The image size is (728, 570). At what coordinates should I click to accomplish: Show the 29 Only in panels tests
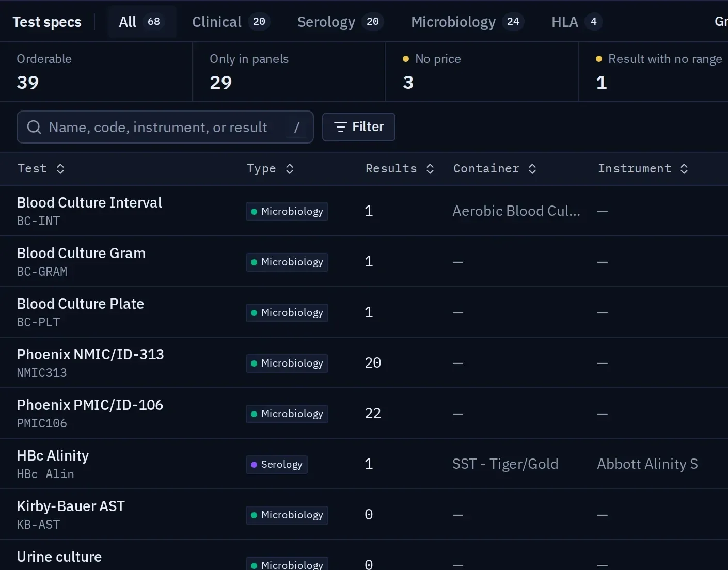tap(289, 72)
